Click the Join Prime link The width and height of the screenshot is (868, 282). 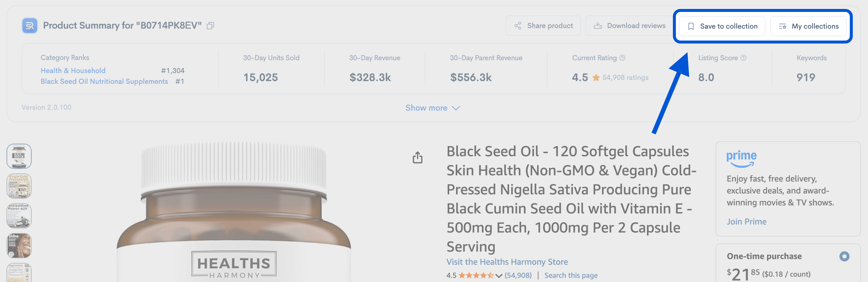pos(746,221)
